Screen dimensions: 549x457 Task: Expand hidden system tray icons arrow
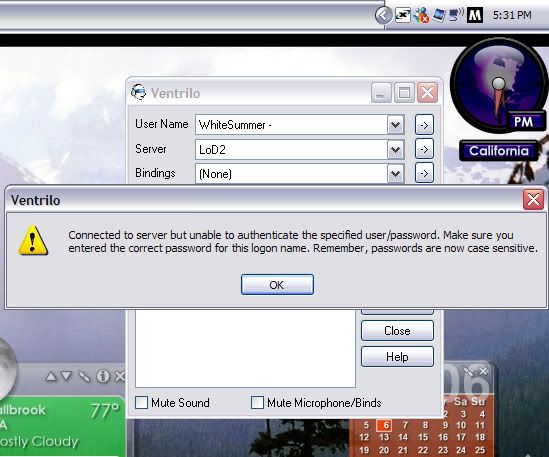point(383,15)
